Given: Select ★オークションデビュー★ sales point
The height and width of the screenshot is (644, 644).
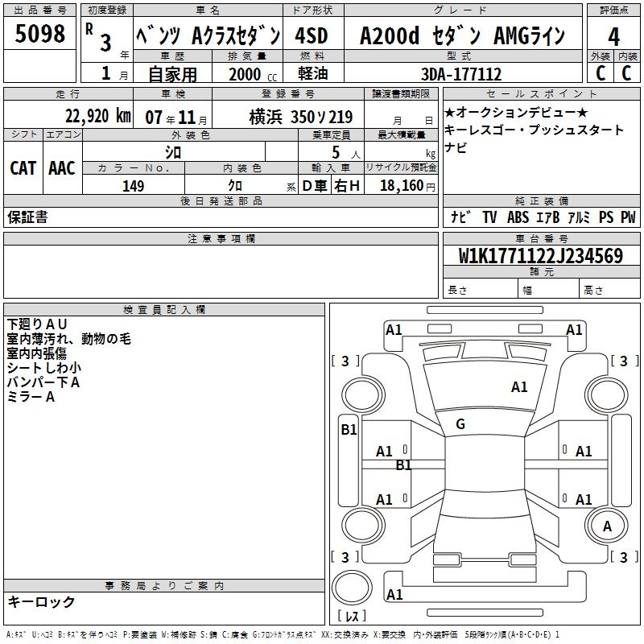Looking at the screenshot, I should (x=516, y=112).
